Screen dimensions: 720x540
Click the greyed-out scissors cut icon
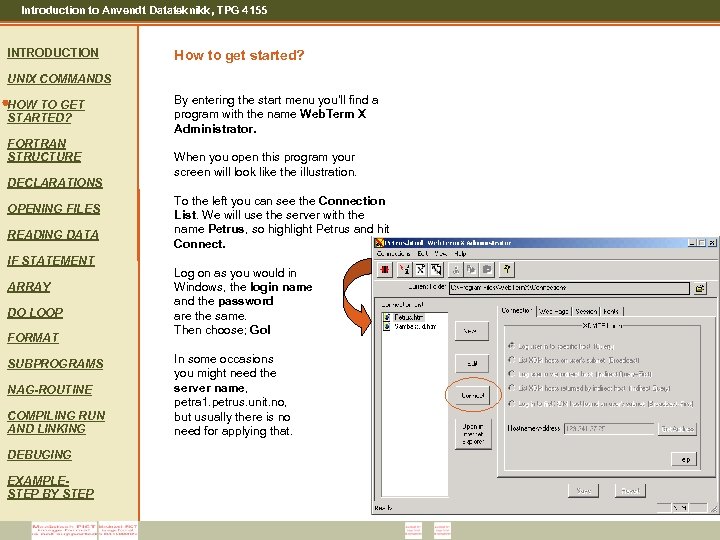pos(456,270)
